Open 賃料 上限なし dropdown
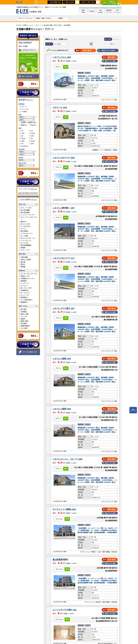138x644 pixels. 27,120
